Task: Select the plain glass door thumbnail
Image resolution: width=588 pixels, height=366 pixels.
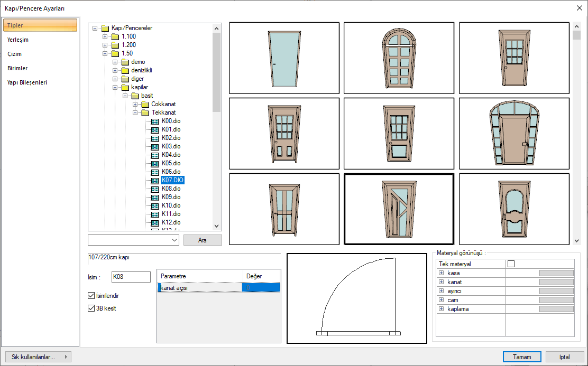Action: (x=284, y=58)
